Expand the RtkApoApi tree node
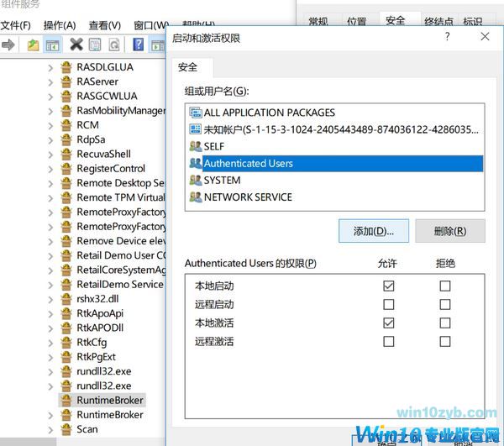The width and height of the screenshot is (504, 446). pos(50,314)
